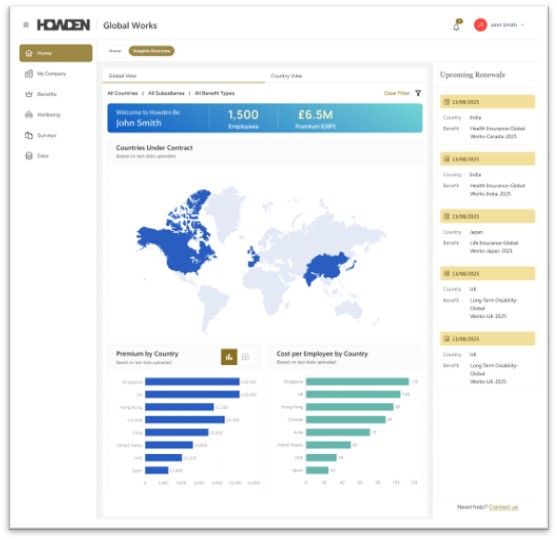This screenshot has width=557, height=540.
Task: Open the hamburger menu beside Howden logo
Action: [26, 25]
